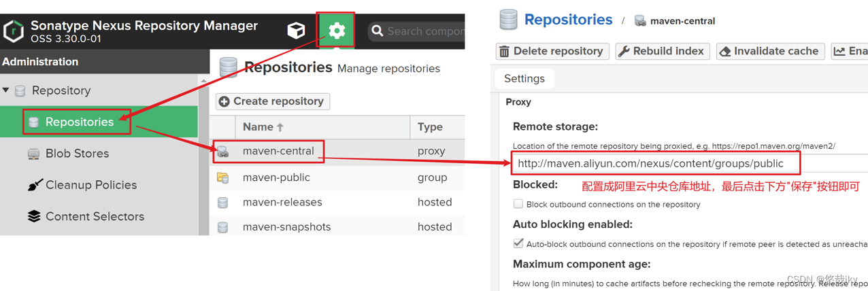Sort the list by Name column
This screenshot has width=868, height=291.
tap(322, 127)
